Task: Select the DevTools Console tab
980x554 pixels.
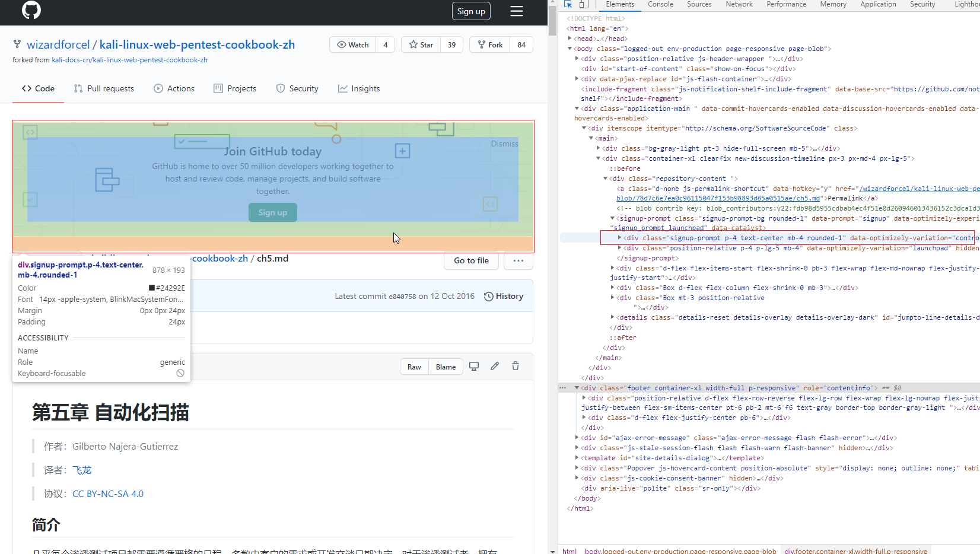Action: point(660,4)
